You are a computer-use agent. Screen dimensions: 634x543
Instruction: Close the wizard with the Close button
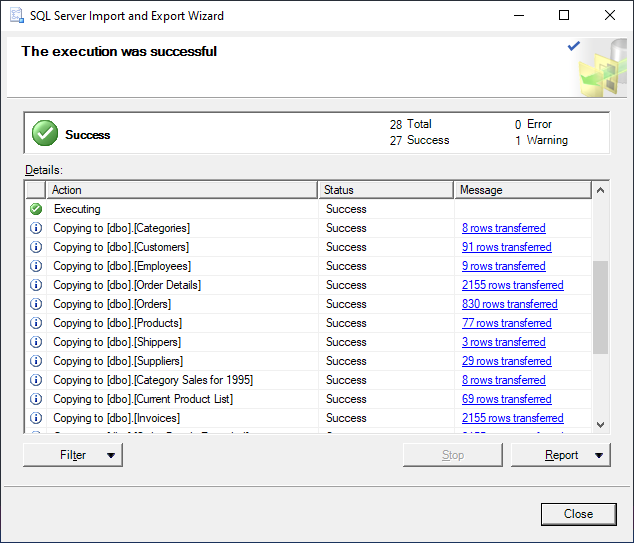[x=579, y=514]
